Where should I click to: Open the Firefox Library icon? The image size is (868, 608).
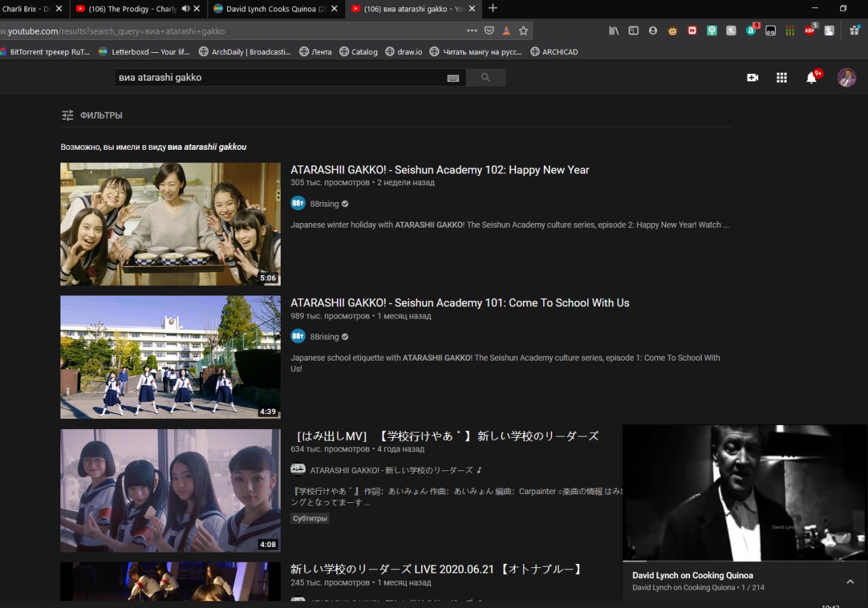(x=614, y=31)
